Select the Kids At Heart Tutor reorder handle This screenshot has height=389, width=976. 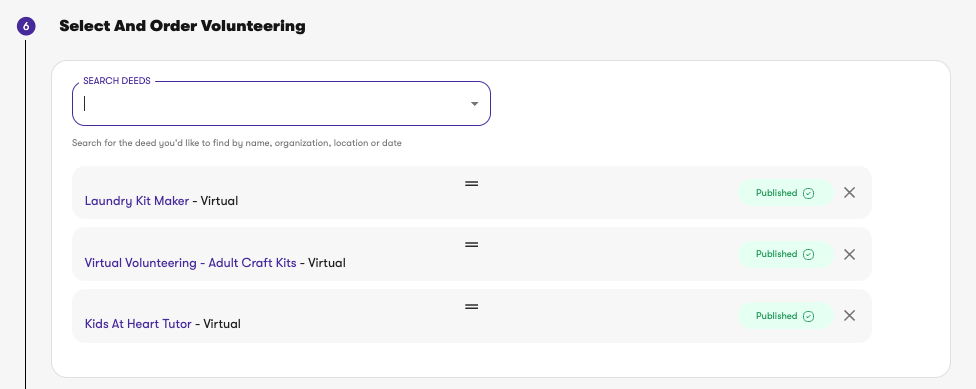point(471,306)
